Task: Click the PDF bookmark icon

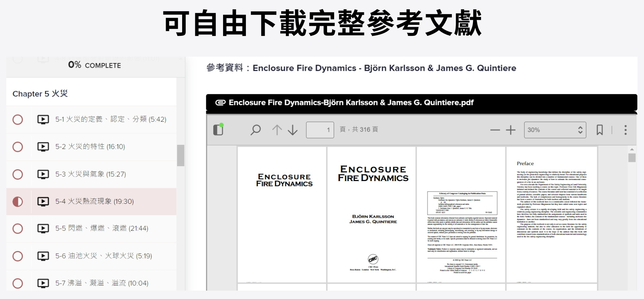Action: tap(600, 130)
